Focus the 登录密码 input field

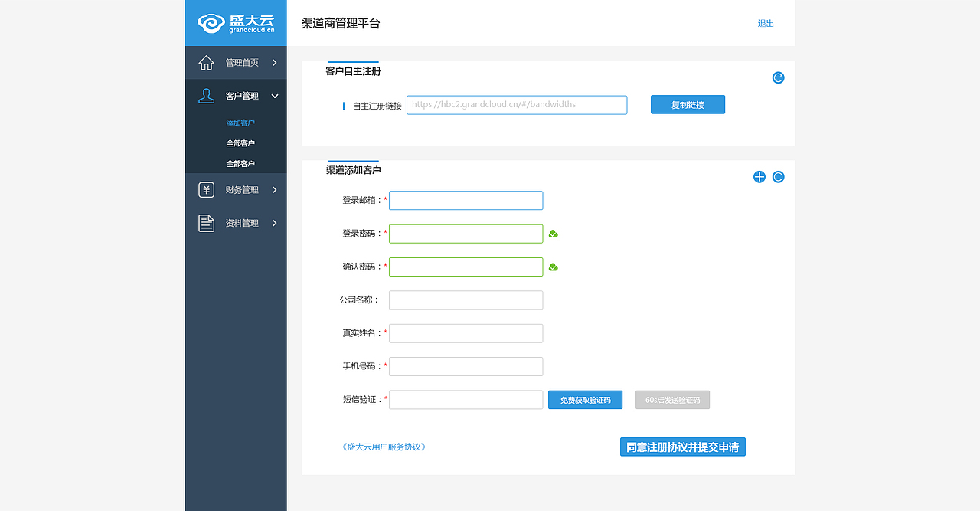[x=465, y=234]
